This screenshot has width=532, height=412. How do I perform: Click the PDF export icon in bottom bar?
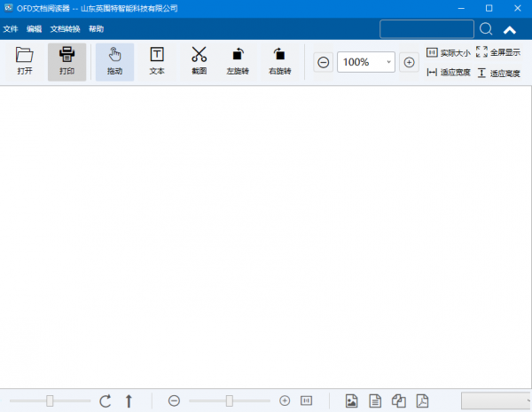click(x=423, y=401)
